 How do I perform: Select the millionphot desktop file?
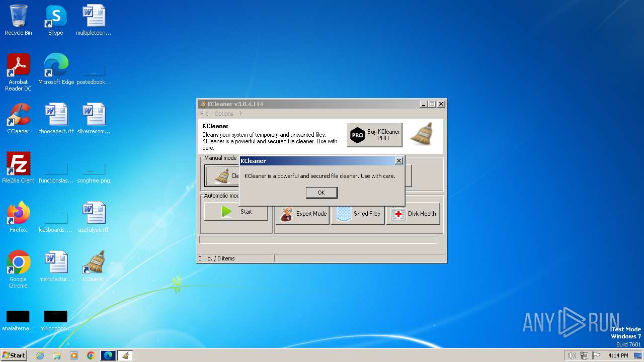pos(56,321)
